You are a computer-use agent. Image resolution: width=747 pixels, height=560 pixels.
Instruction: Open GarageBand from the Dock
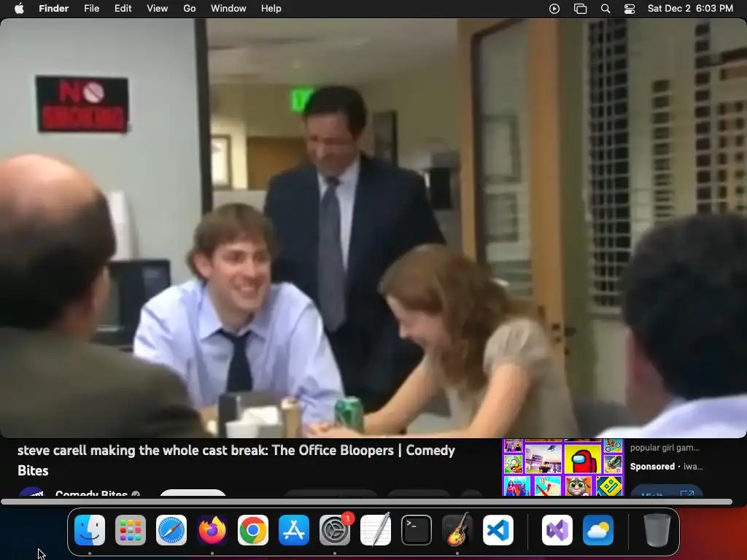coord(457,530)
